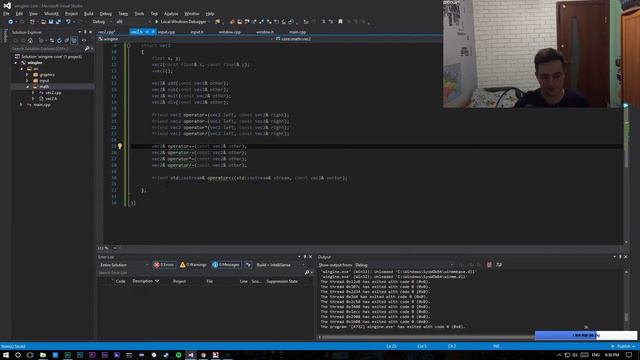The image size is (640, 360).
Task: Open the Project menu
Action: (71, 13)
